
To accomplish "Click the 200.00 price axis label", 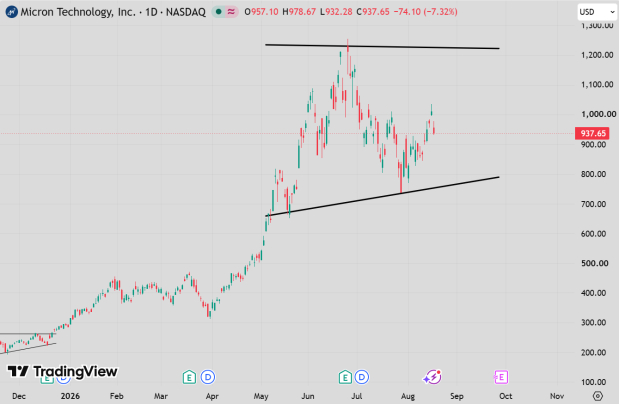I will (593, 352).
